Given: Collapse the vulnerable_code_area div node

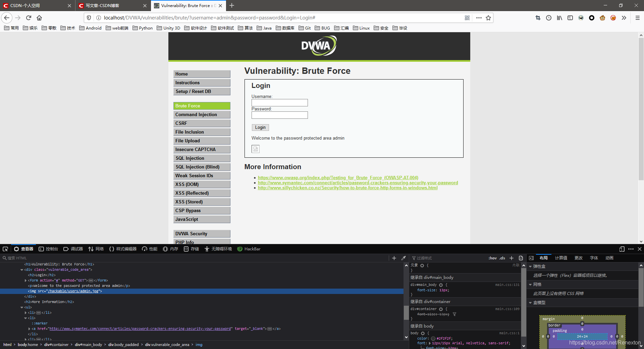Looking at the screenshot, I should [x=22, y=270].
